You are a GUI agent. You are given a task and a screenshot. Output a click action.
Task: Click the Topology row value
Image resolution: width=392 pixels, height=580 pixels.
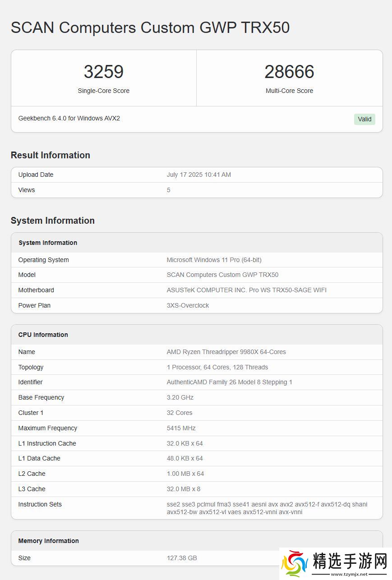217,367
